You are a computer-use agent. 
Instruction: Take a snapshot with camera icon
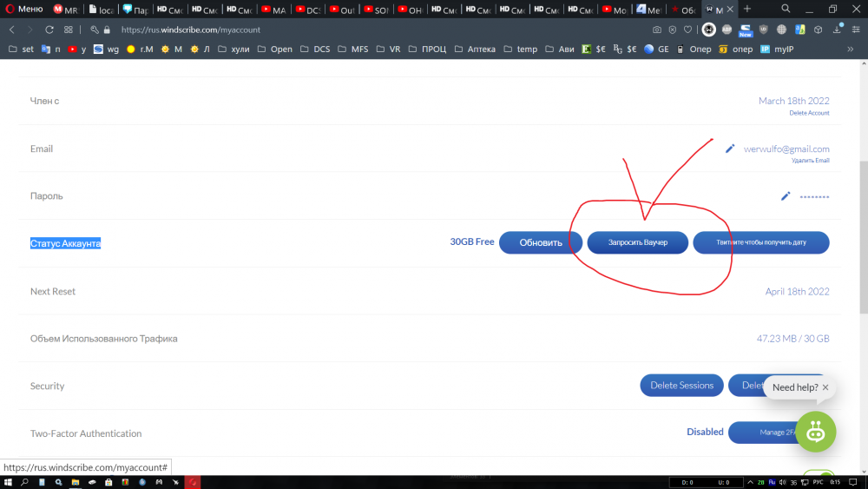[656, 30]
